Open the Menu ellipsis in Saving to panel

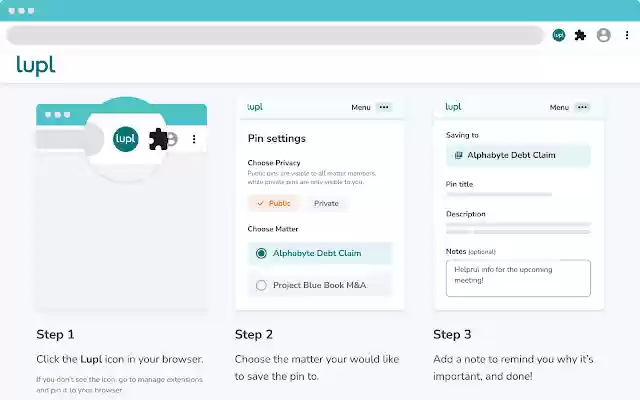coord(582,107)
